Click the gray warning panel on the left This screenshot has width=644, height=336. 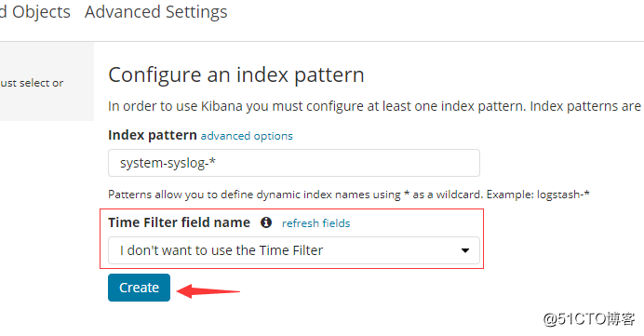point(47,81)
